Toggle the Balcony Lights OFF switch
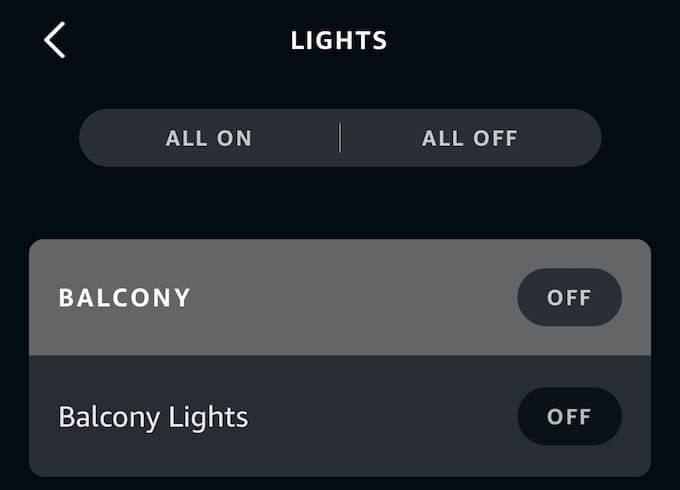 569,416
